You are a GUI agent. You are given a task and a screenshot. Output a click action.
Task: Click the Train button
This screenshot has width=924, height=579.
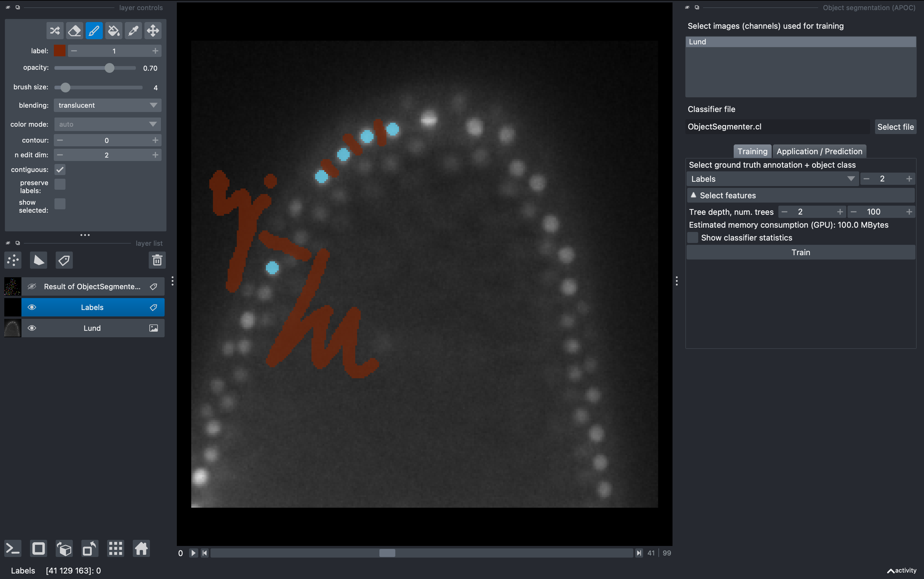tap(800, 252)
